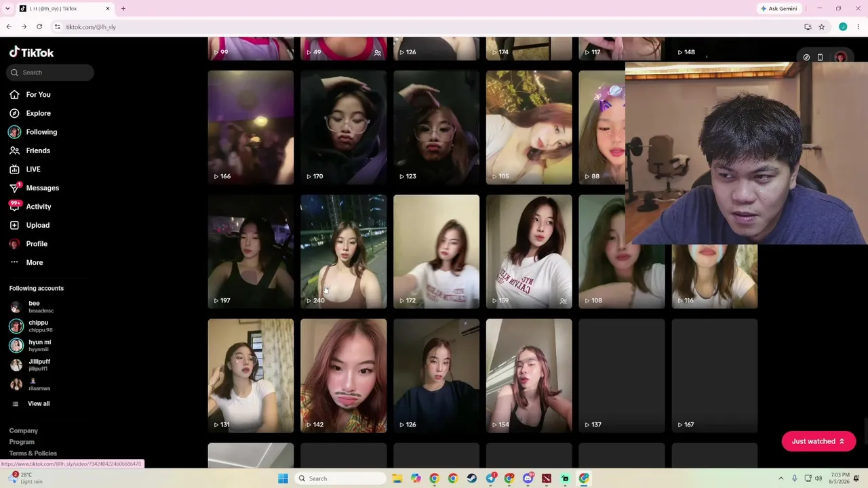Open Chrome's three-dot menu
This screenshot has height=488, width=868.
[858, 27]
